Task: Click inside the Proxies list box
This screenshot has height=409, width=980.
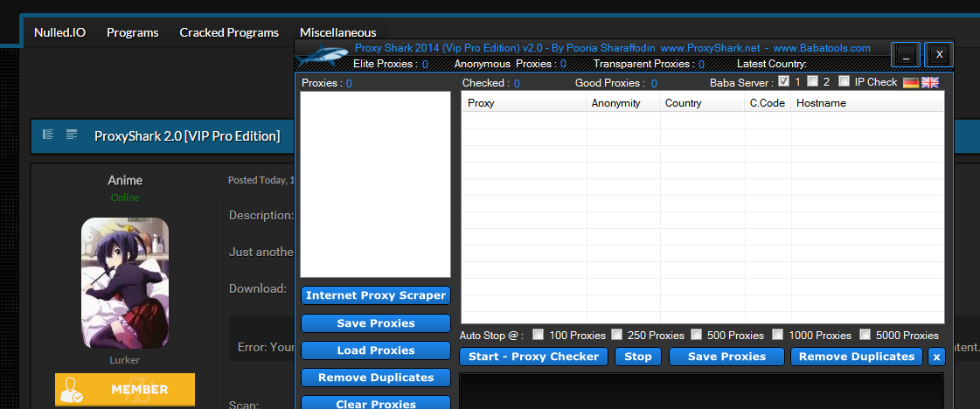Action: (x=375, y=184)
